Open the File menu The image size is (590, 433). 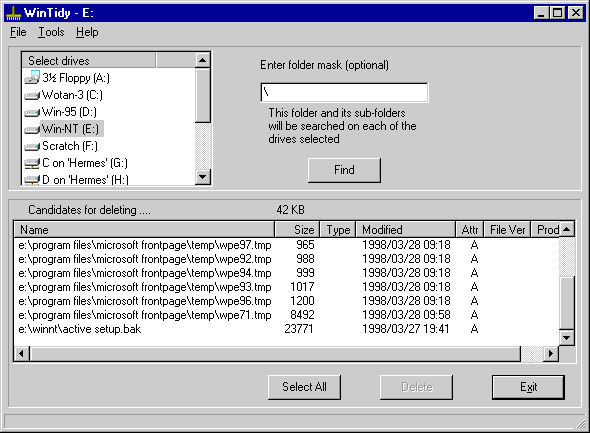pyautogui.click(x=18, y=32)
